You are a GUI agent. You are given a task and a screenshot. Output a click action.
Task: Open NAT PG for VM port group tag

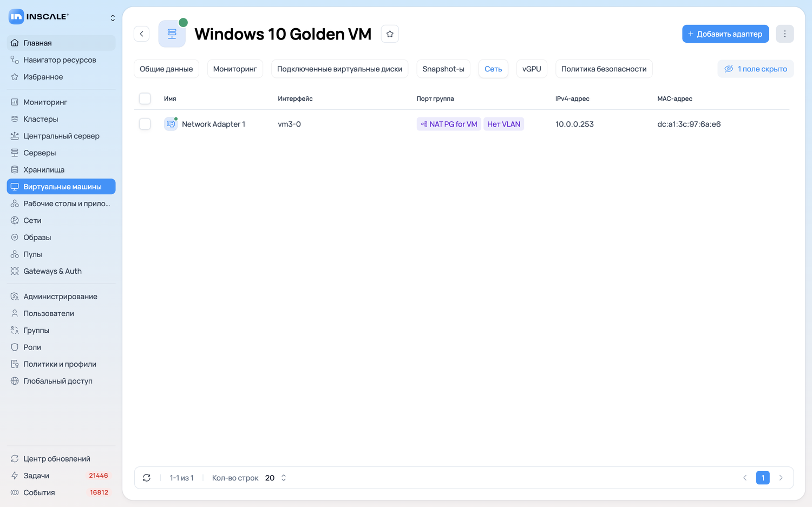tap(449, 124)
